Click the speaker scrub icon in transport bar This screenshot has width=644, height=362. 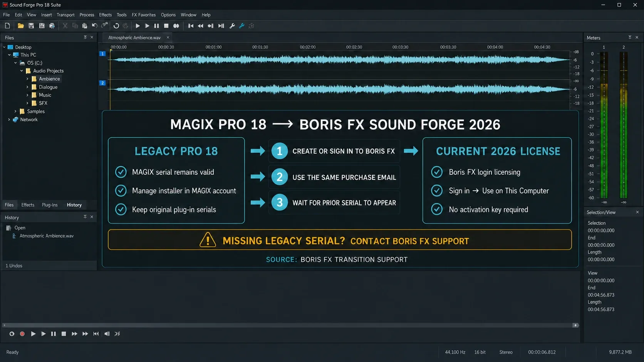pyautogui.click(x=107, y=334)
